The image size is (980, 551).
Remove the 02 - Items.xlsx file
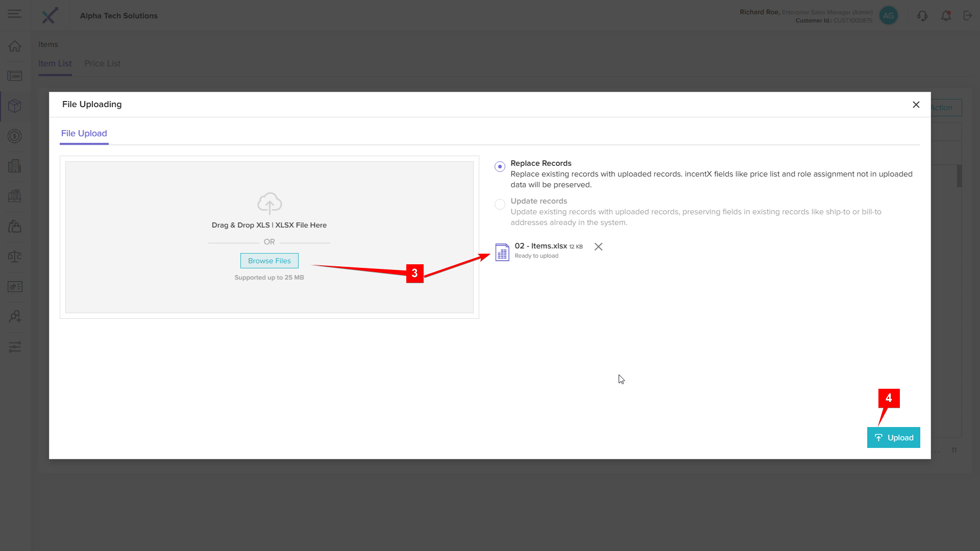pyautogui.click(x=598, y=247)
